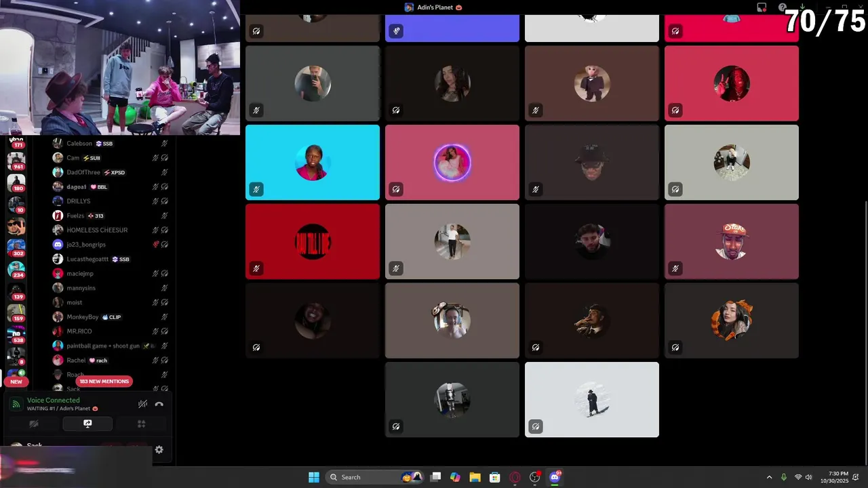This screenshot has height=488, width=868.
Task: Focus pink tile with glowing ring avatar
Action: tap(452, 163)
